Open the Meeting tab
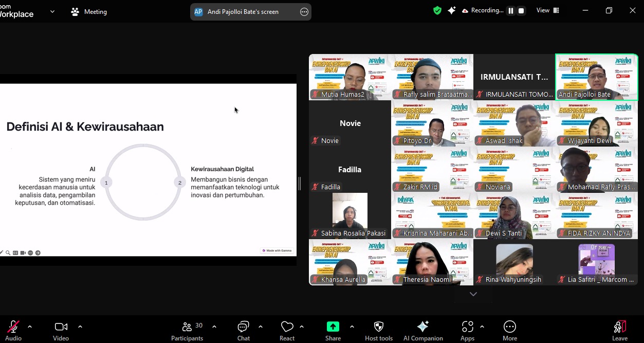644x343 pixels. point(89,12)
